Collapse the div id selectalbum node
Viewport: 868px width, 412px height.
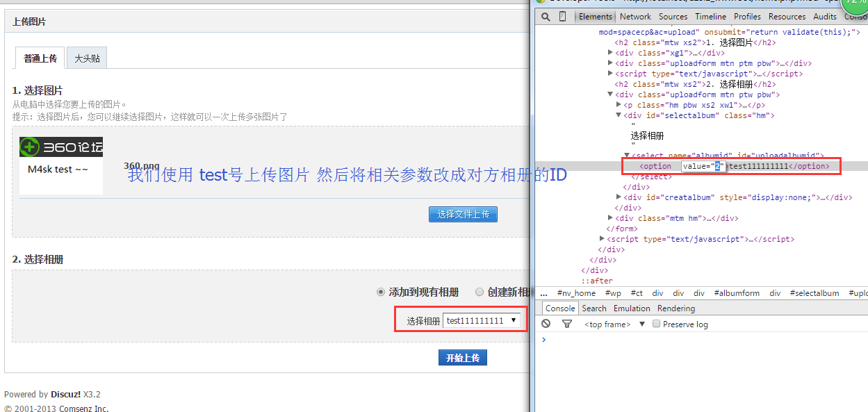[619, 115]
